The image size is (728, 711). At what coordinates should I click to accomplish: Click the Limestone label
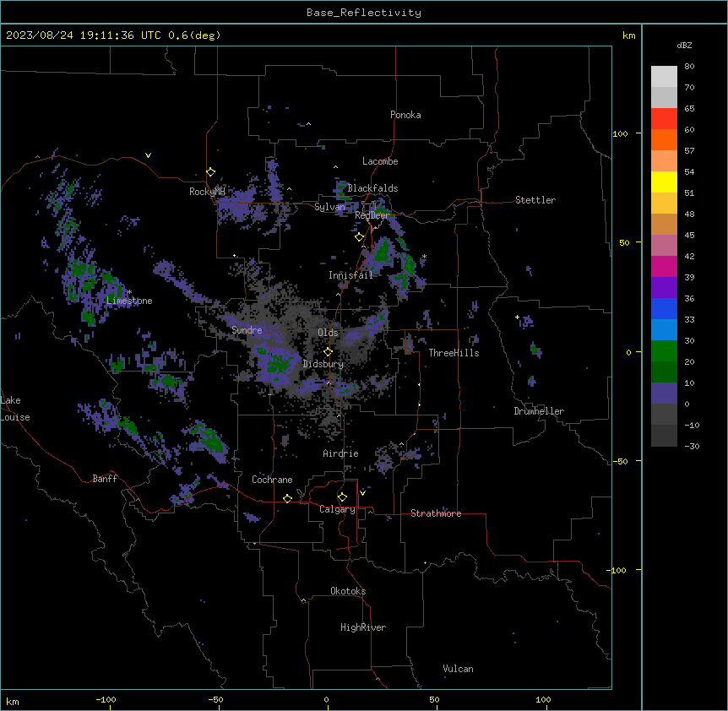click(129, 301)
